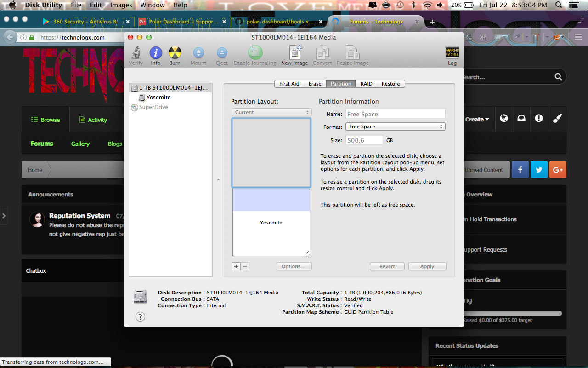Select the Partition tab
Viewport: 588px width, 368px height.
[341, 84]
